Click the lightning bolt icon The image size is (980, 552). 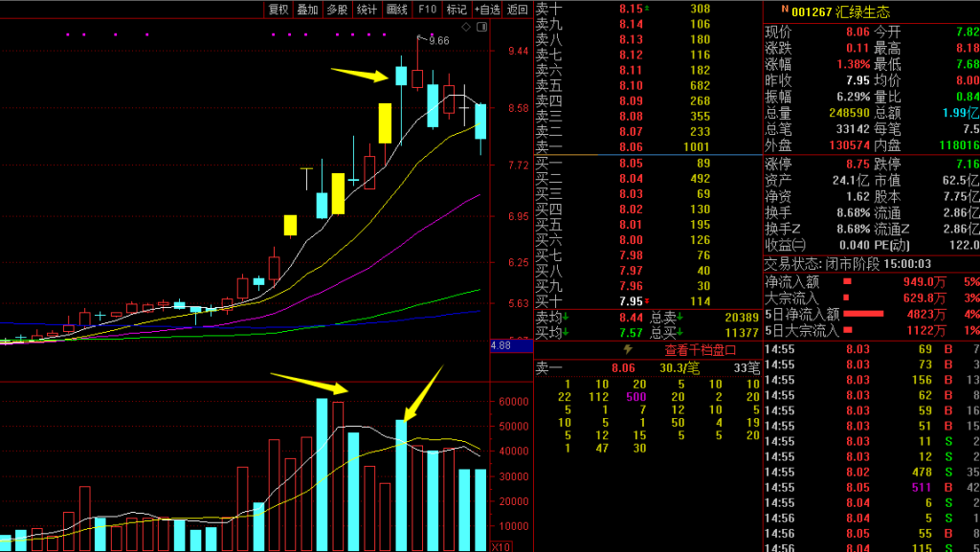[628, 350]
